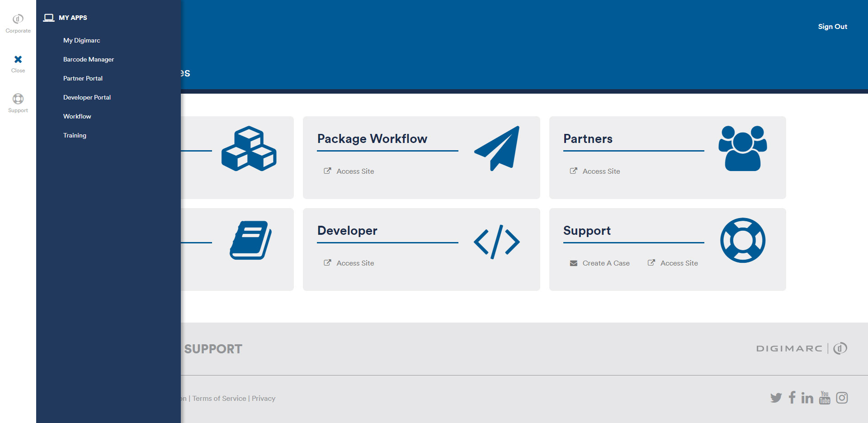Go to Developer Portal menu entry

coord(87,97)
